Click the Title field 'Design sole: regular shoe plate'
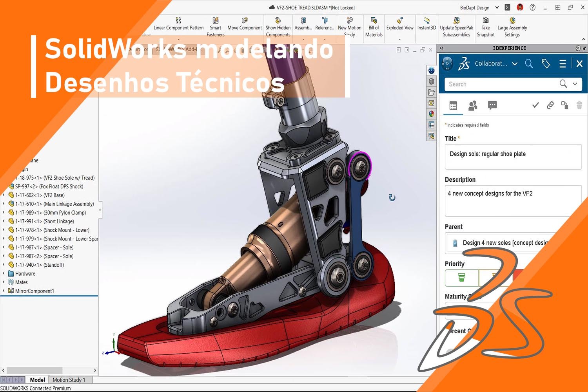The width and height of the screenshot is (588, 392). tap(513, 157)
